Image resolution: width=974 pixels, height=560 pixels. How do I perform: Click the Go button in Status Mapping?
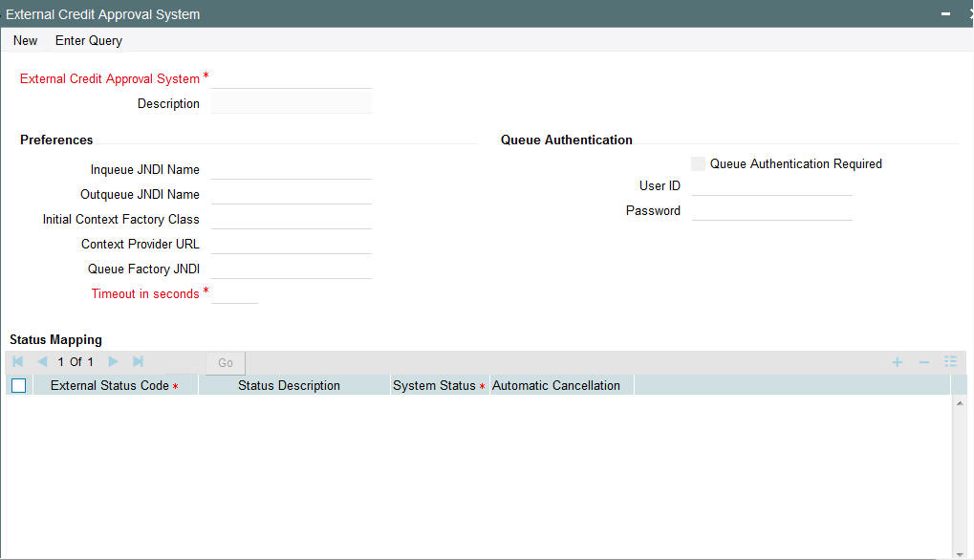pos(226,362)
